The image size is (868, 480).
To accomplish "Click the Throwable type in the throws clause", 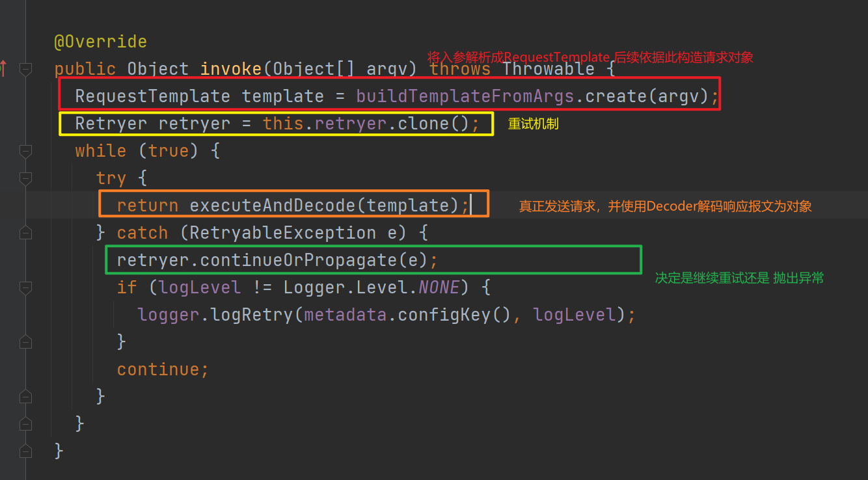I will (x=549, y=70).
